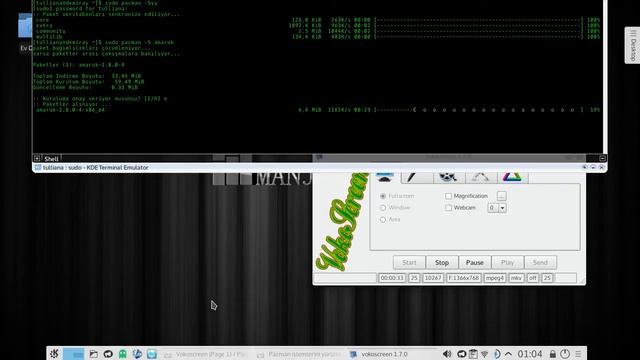
Task: Enable the Webcam checkbox
Action: pyautogui.click(x=449, y=208)
